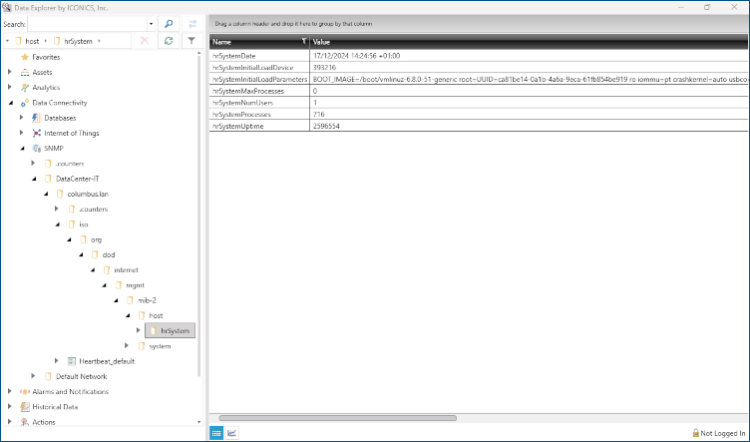
Task: Click the value 2596554
Action: pos(326,126)
